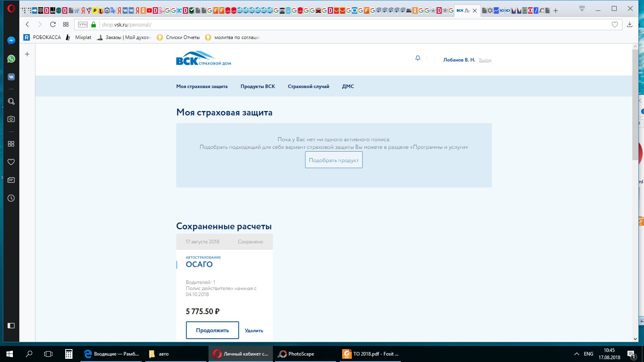Open Моя страховая защита menu item
This screenshot has width=644, height=362.
[202, 86]
